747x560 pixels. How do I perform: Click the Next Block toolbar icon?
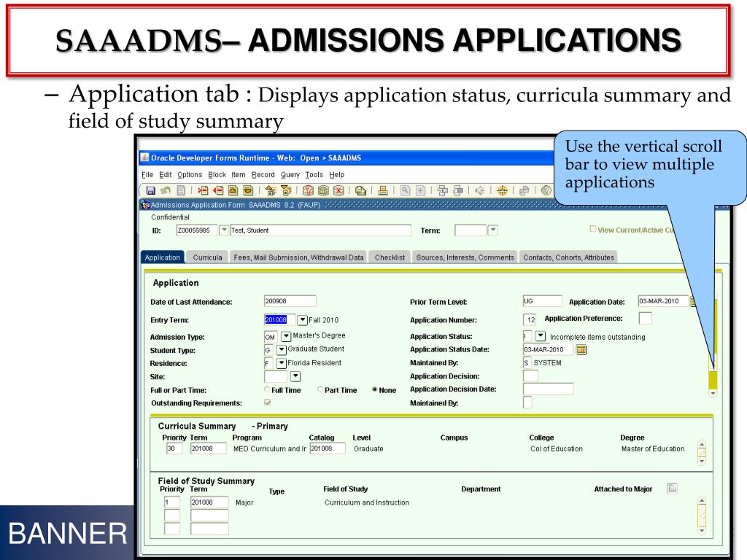coord(286,190)
